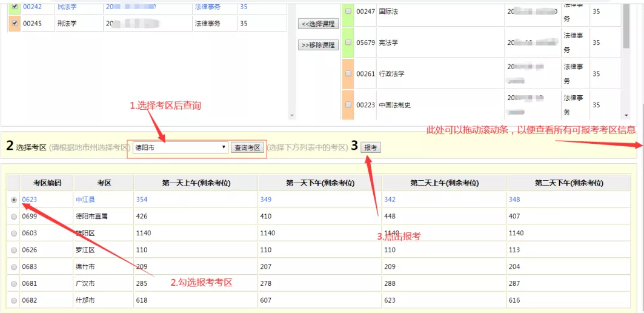This screenshot has width=644, height=313.
Task: Uncheck the 00242 民法学 course checkbox
Action: click(15, 7)
